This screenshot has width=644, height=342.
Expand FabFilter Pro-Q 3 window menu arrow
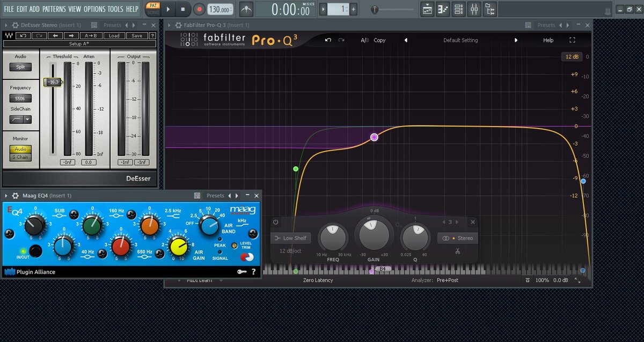[170, 25]
